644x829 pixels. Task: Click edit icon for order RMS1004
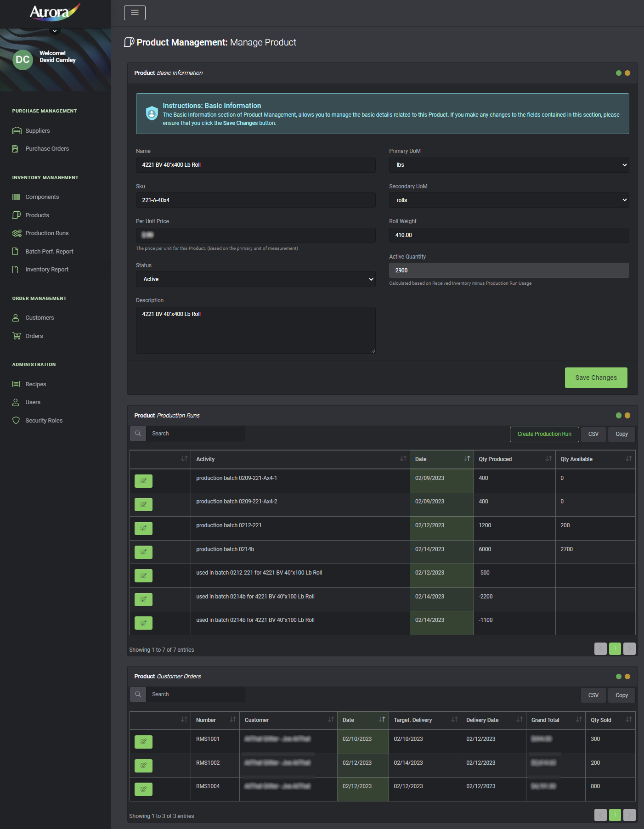click(143, 789)
